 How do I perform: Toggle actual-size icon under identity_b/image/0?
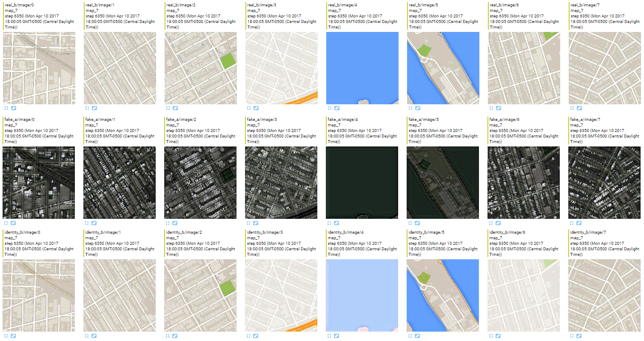coord(13,336)
